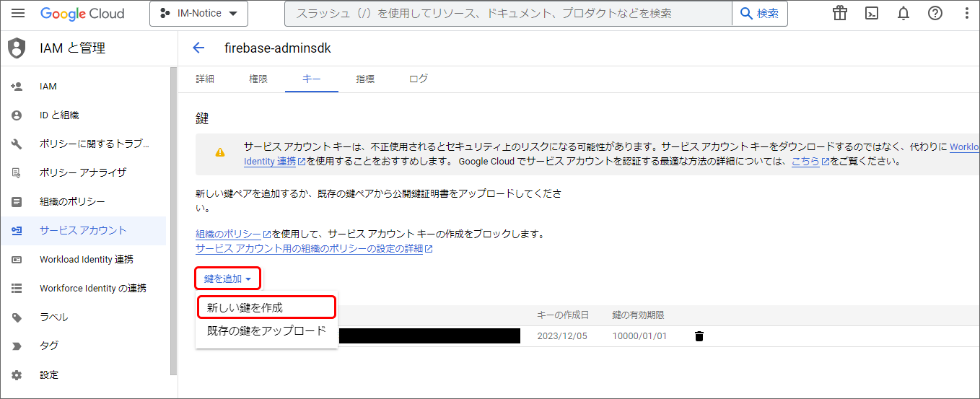This screenshot has height=399, width=980.
Task: Follow the こちら link in the warning
Action: (810, 162)
